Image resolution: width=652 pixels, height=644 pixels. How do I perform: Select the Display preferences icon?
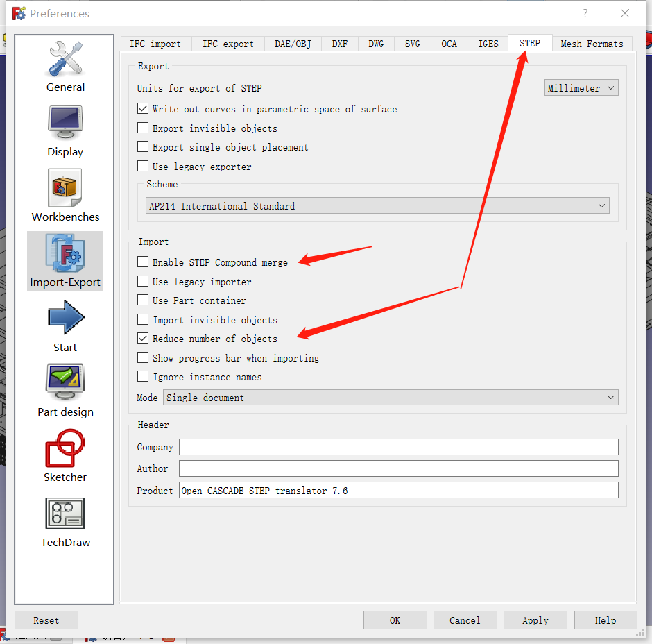[x=65, y=124]
